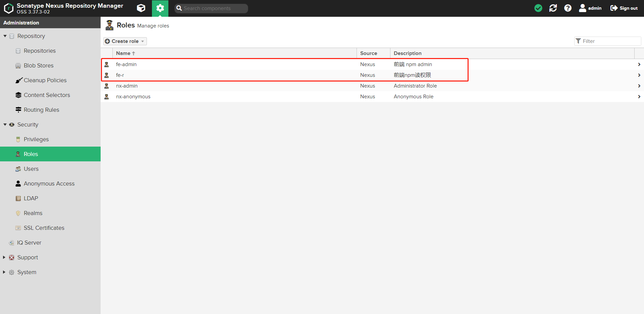Click the system status green check icon
This screenshot has width=644, height=314.
tap(538, 8)
